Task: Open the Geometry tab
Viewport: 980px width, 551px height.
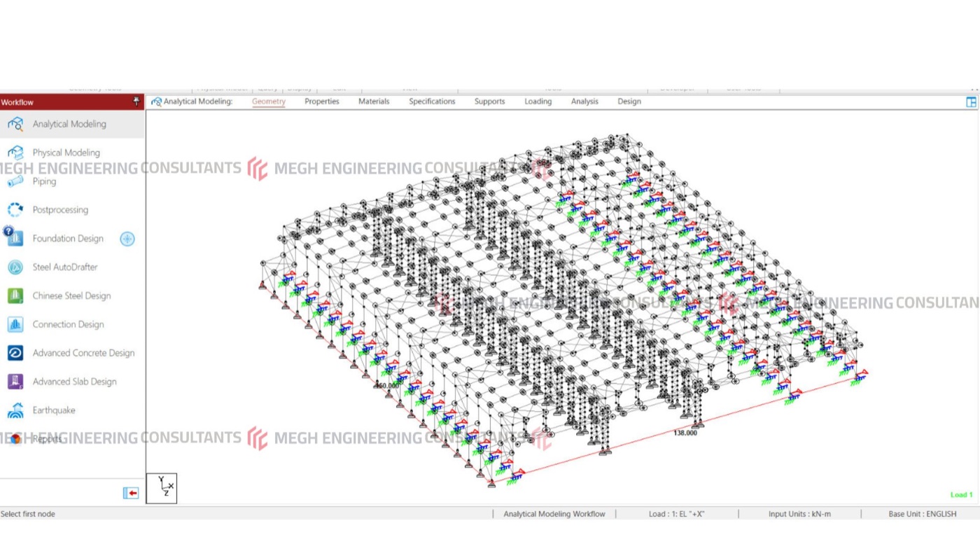Action: click(269, 102)
